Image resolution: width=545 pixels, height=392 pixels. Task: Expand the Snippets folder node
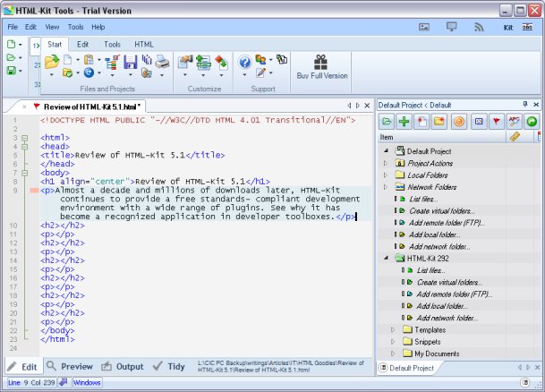[x=393, y=342]
